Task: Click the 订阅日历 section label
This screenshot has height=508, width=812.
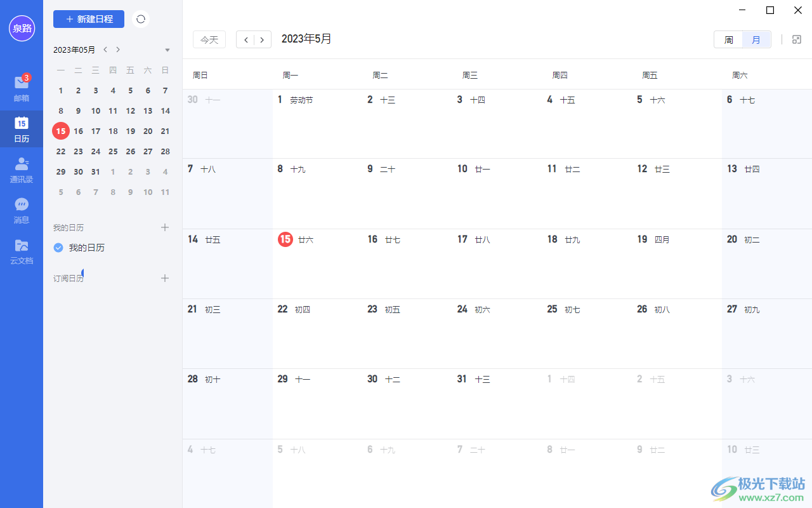Action: 69,278
